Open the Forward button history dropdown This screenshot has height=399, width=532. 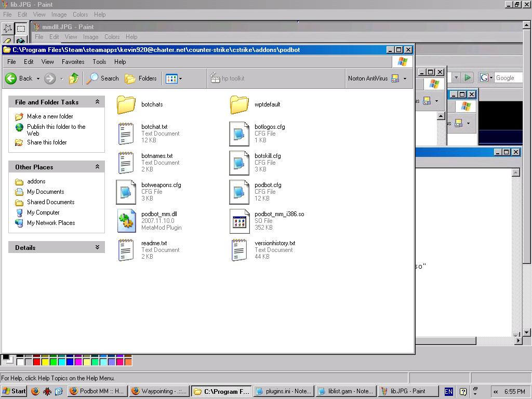coord(61,79)
